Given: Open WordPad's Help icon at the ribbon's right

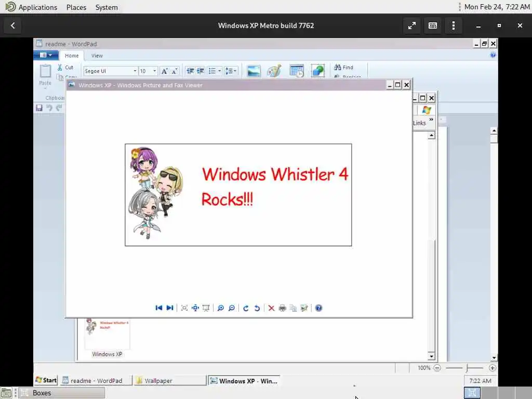Looking at the screenshot, I should point(493,55).
